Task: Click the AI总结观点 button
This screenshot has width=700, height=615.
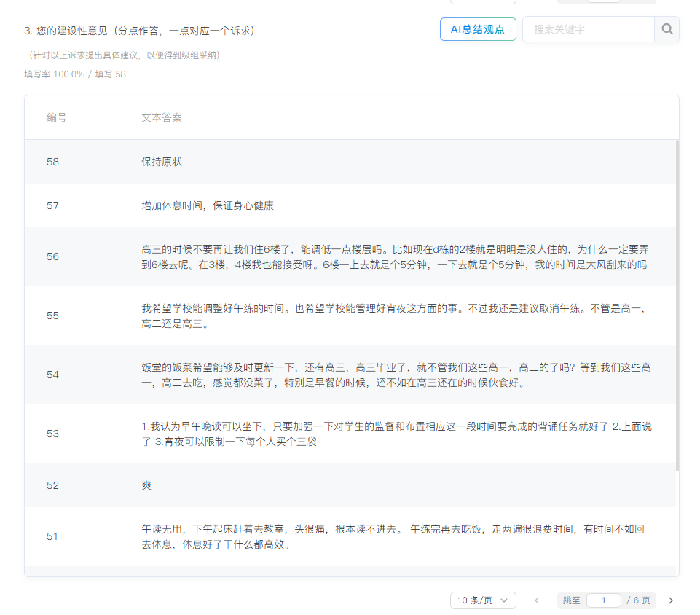Action: click(478, 29)
